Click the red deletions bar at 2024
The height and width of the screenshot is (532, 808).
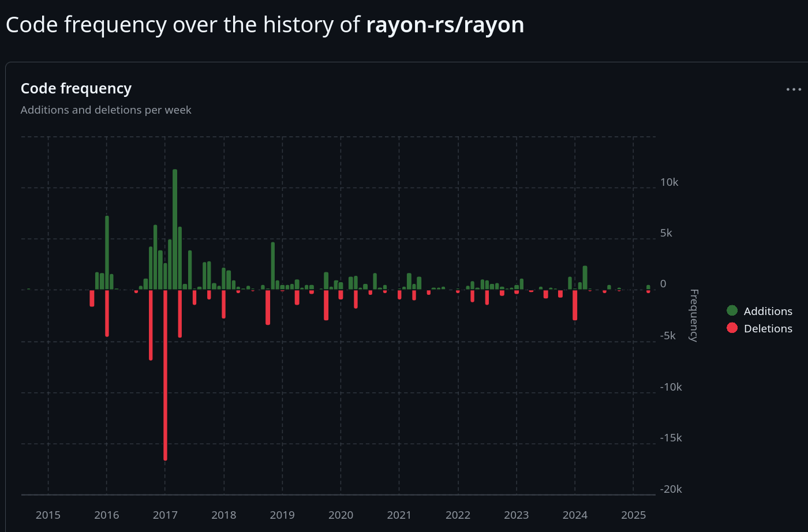[x=575, y=305]
